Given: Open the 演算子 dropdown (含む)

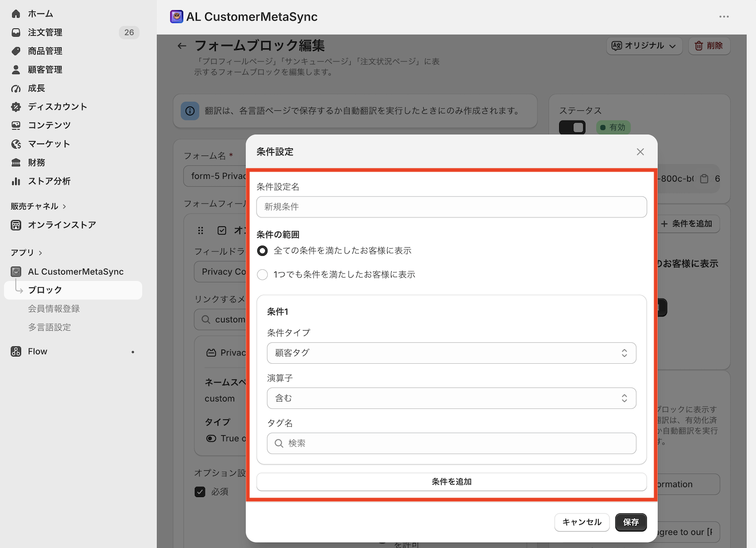Looking at the screenshot, I should 451,398.
